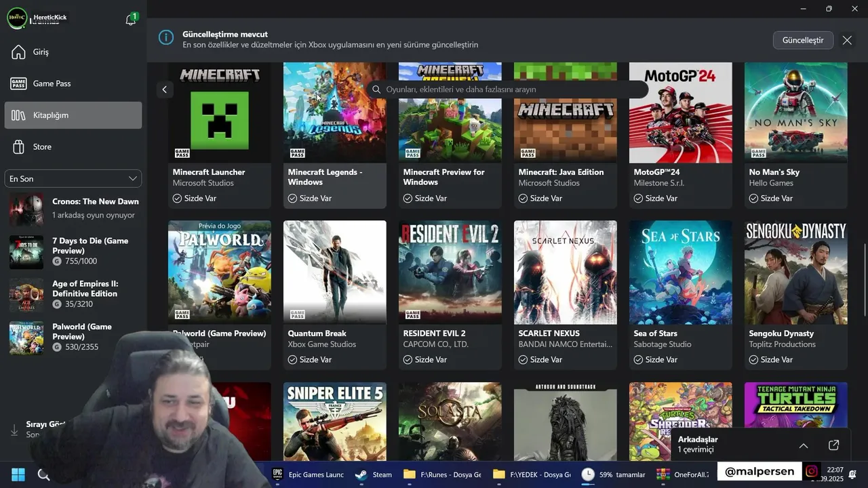Open the 59% tamamlandı progress taskbar item
868x488 pixels.
pyautogui.click(x=614, y=474)
